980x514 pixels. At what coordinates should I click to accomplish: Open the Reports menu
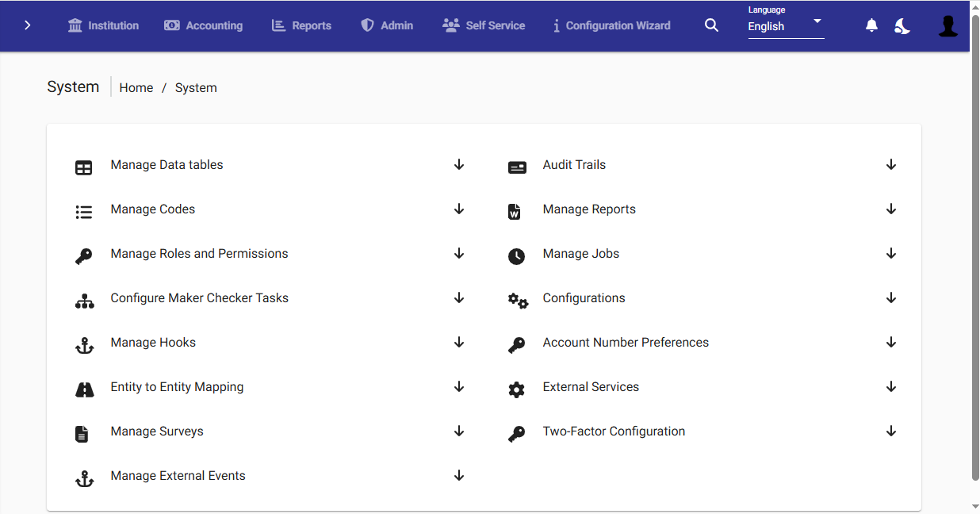coord(301,25)
